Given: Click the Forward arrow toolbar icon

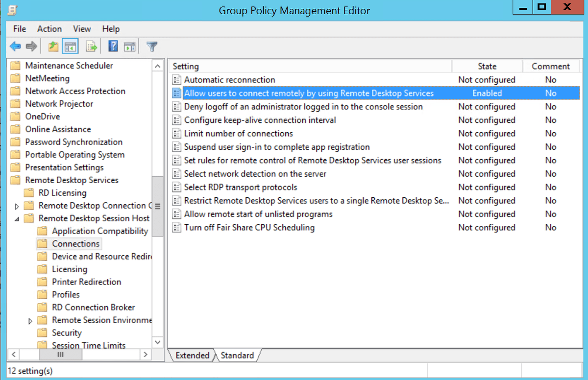Looking at the screenshot, I should click(31, 47).
